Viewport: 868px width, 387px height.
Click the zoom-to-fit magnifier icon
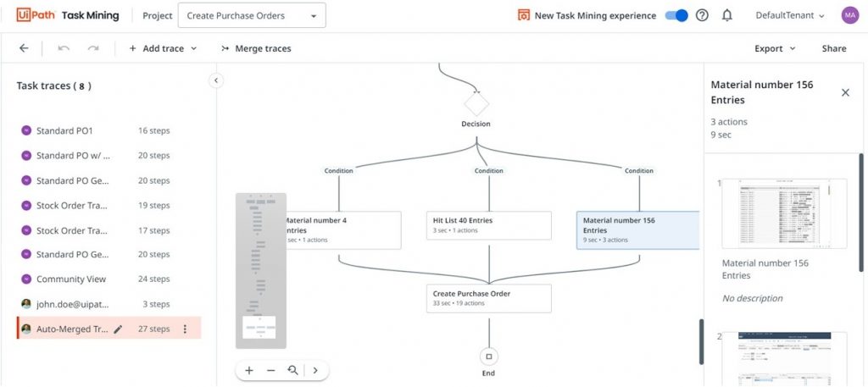(x=292, y=370)
